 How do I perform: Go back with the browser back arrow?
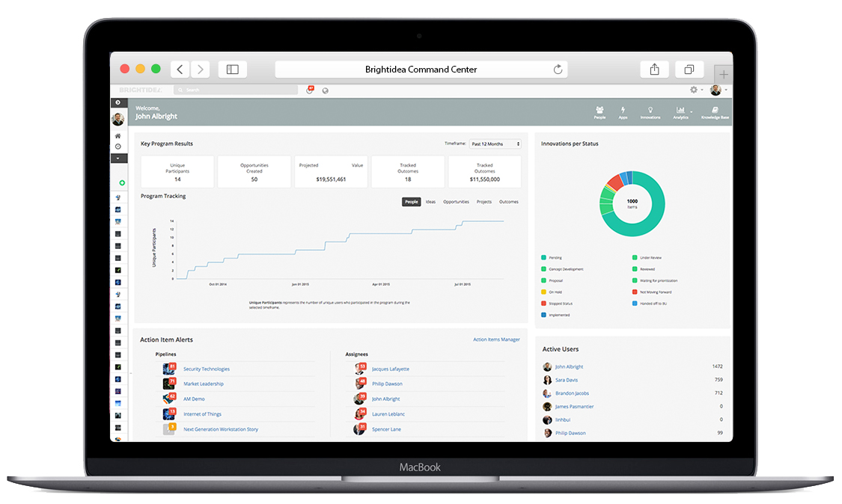click(x=180, y=70)
